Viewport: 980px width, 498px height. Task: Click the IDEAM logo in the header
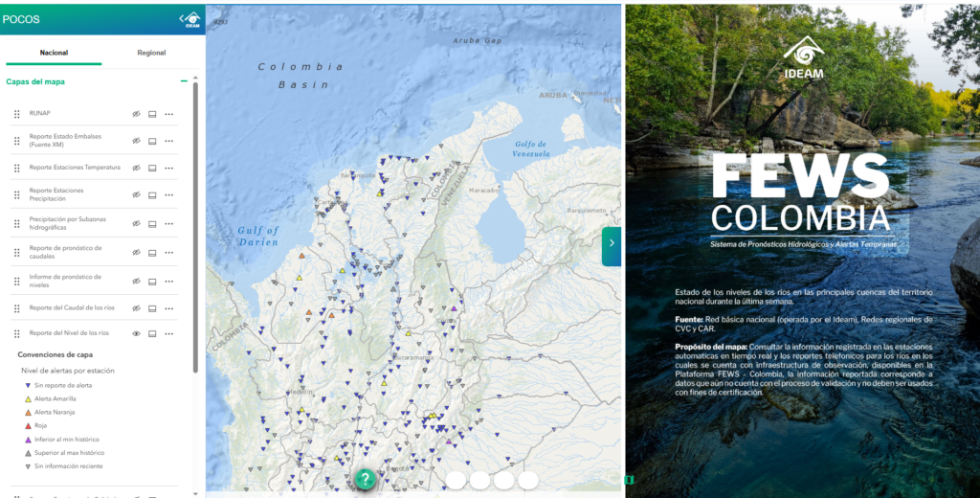pos(191,18)
